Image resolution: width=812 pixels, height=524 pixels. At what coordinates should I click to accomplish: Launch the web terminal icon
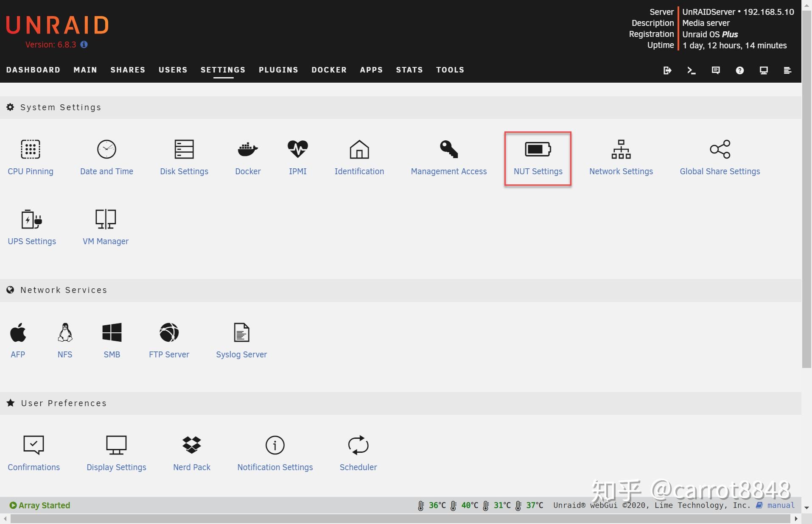coord(691,70)
